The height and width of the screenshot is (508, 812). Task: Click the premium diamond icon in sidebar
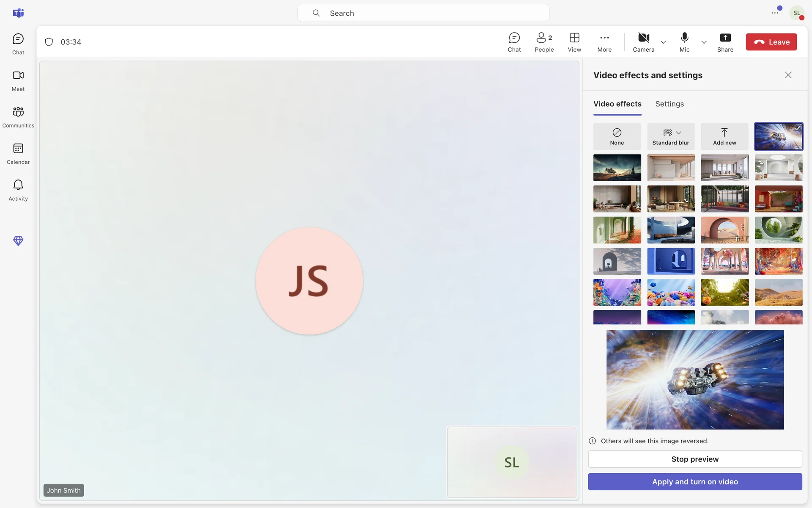(x=18, y=241)
